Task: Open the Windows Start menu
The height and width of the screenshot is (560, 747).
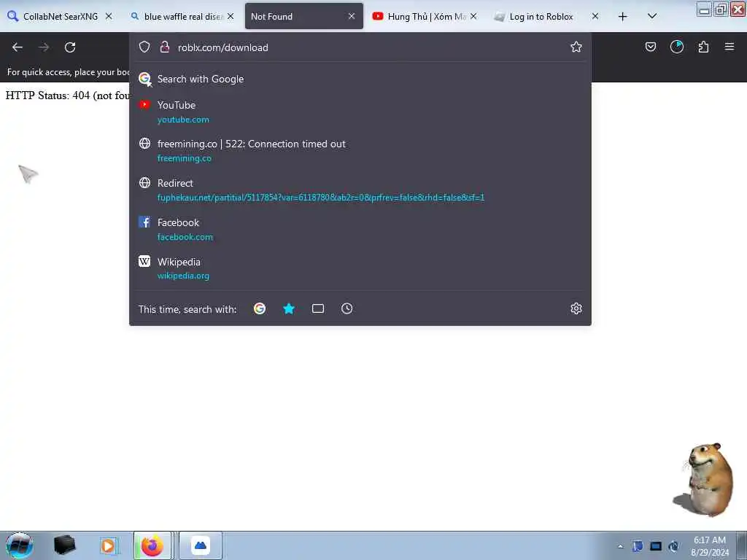Action: [19, 545]
